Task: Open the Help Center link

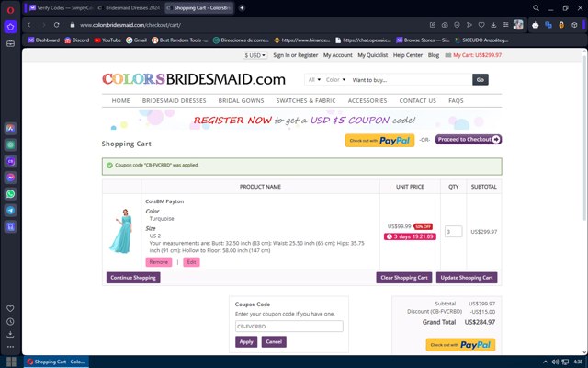Action: pyautogui.click(x=408, y=55)
